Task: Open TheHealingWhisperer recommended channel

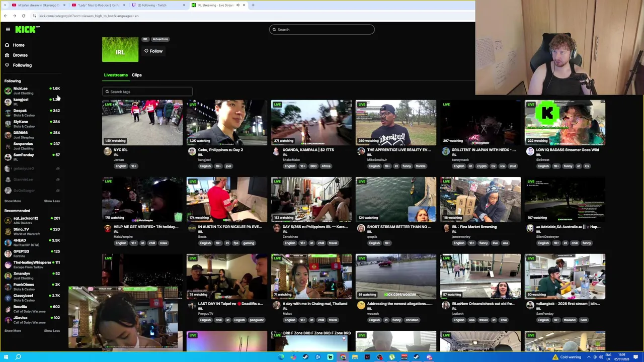Action: pos(32,264)
